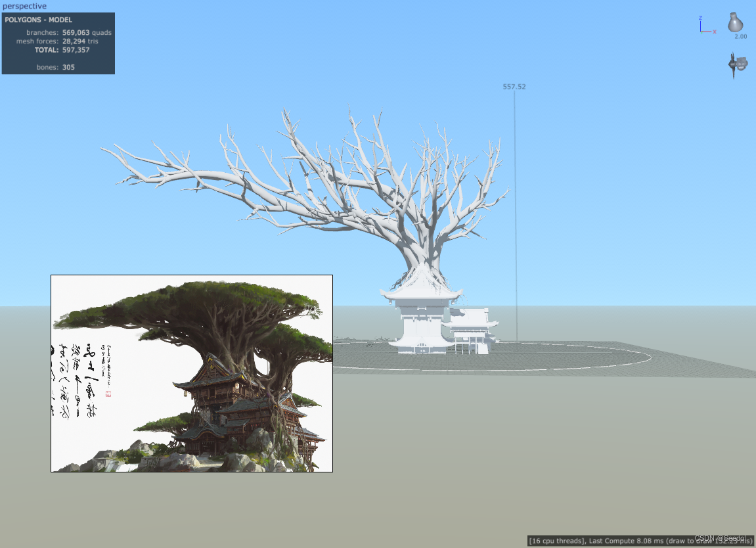Select the light source gizmo in the viewport
Viewport: 756px width, 548px height.
tap(734, 23)
